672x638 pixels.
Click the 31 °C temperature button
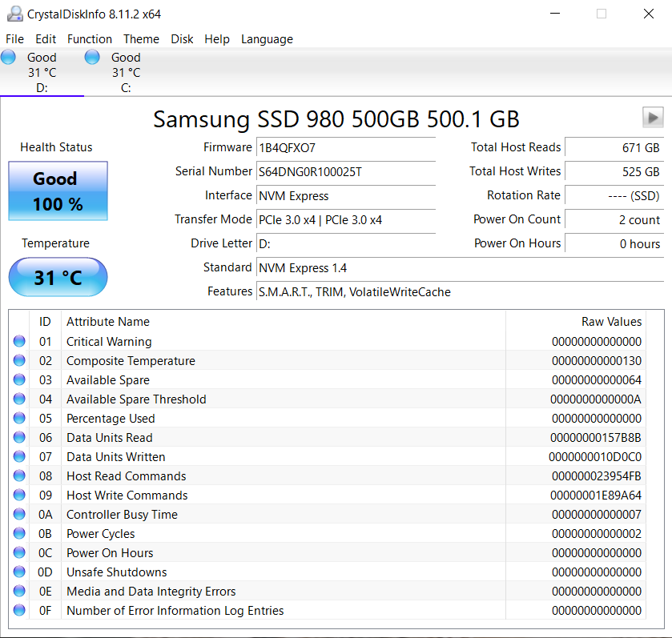(58, 278)
